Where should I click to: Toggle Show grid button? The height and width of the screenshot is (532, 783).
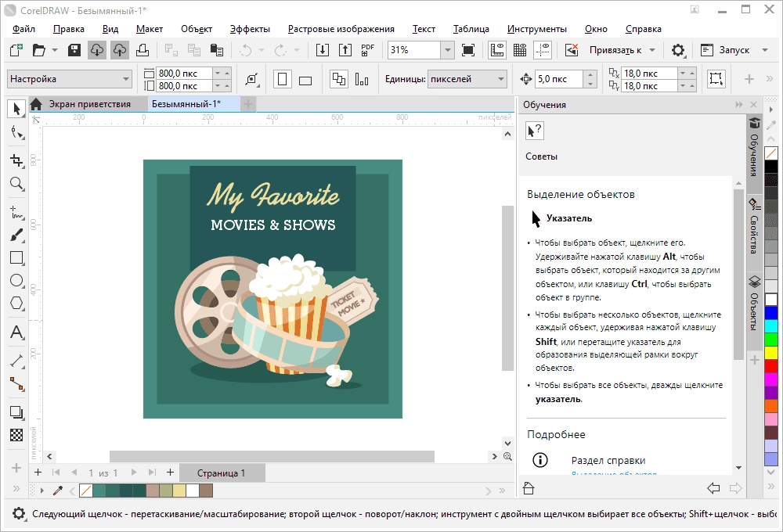[520, 50]
